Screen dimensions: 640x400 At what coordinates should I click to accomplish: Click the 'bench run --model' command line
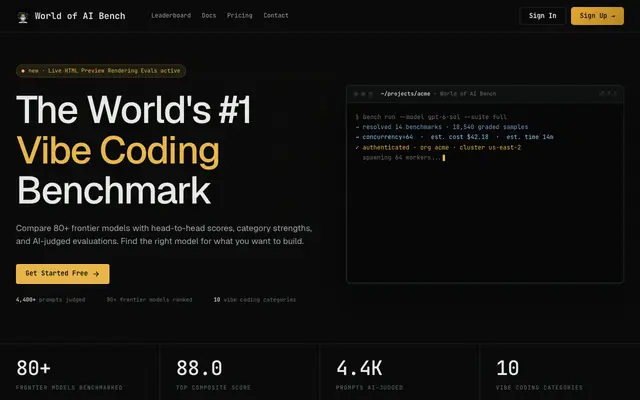431,117
